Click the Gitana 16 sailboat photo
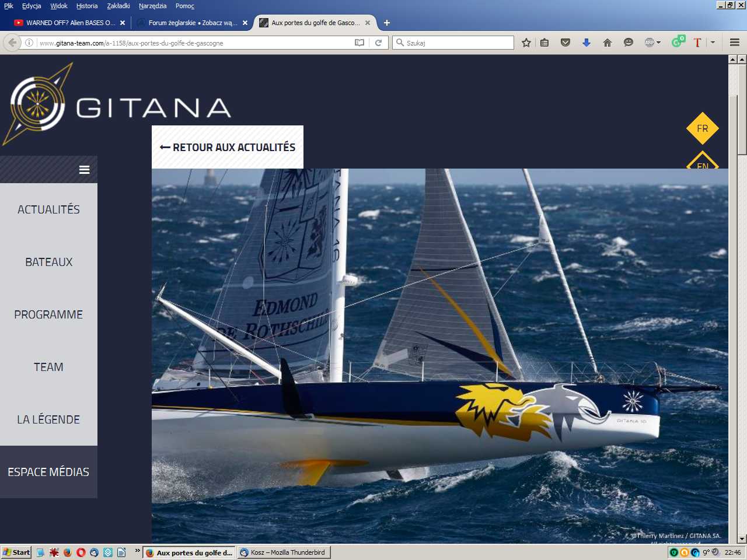 (x=440, y=356)
